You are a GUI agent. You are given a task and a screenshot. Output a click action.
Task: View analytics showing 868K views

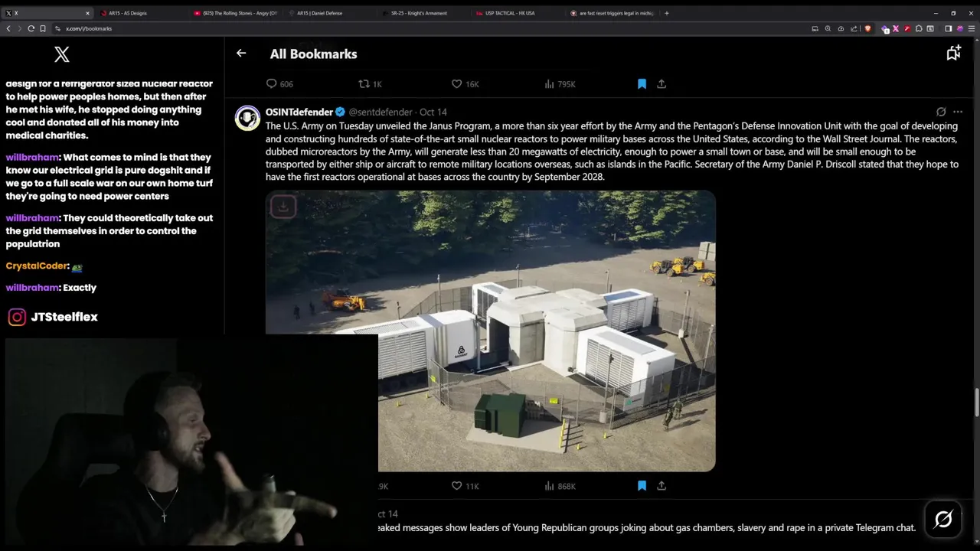pos(560,486)
